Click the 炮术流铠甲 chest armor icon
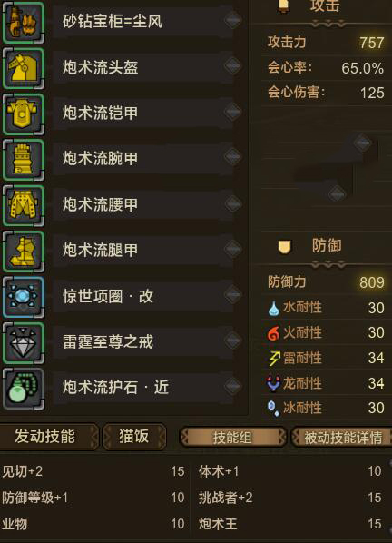The width and height of the screenshot is (392, 543). point(24,114)
